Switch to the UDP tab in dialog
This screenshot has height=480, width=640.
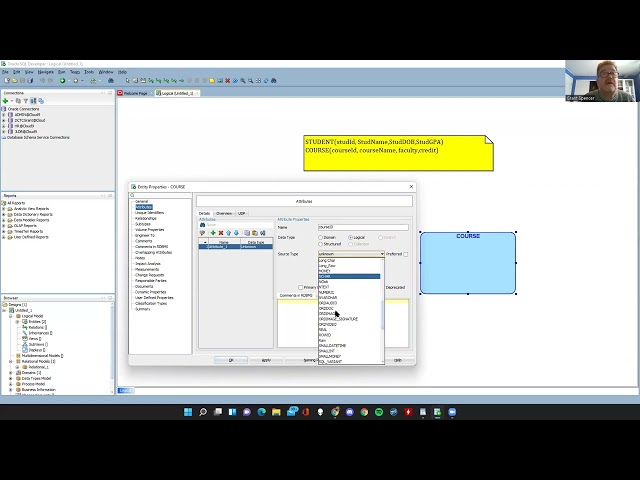tap(242, 213)
